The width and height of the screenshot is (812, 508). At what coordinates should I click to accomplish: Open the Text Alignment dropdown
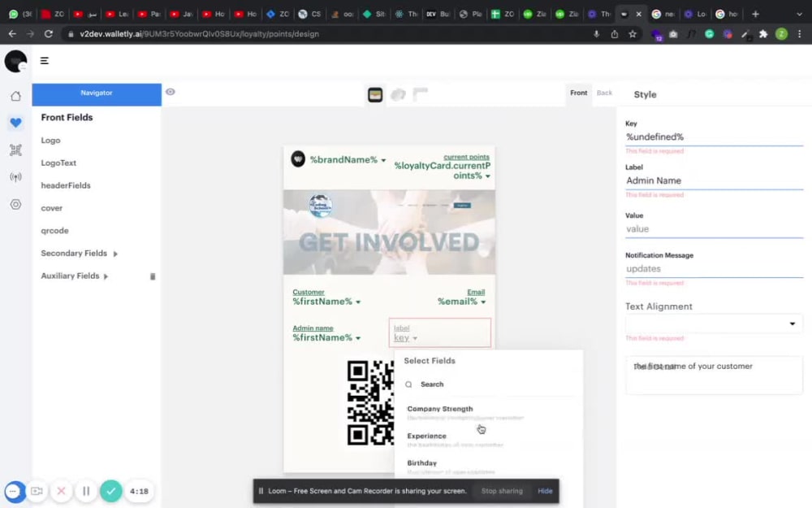coord(713,323)
